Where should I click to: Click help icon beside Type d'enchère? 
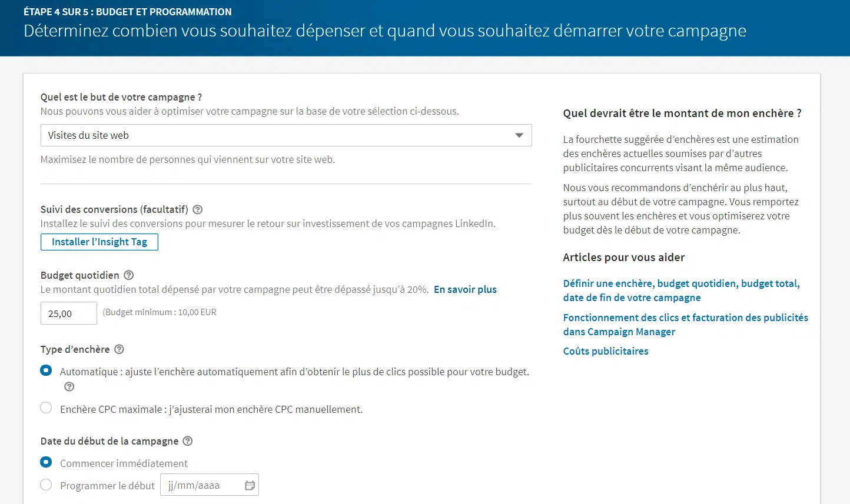119,349
